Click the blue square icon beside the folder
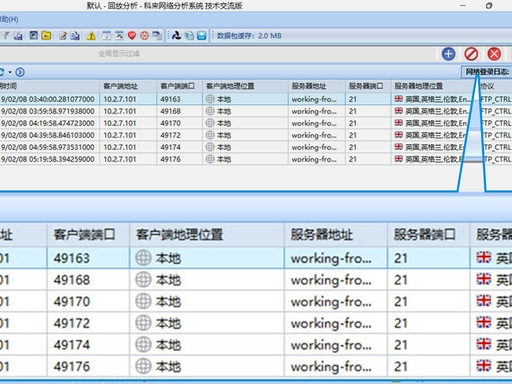512x384 pixels. click(x=34, y=35)
